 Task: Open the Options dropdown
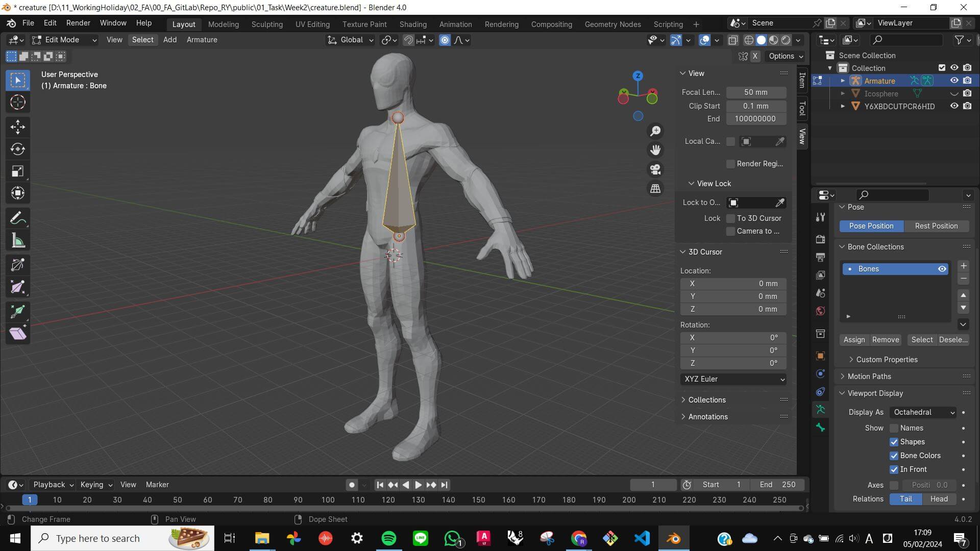(x=786, y=56)
